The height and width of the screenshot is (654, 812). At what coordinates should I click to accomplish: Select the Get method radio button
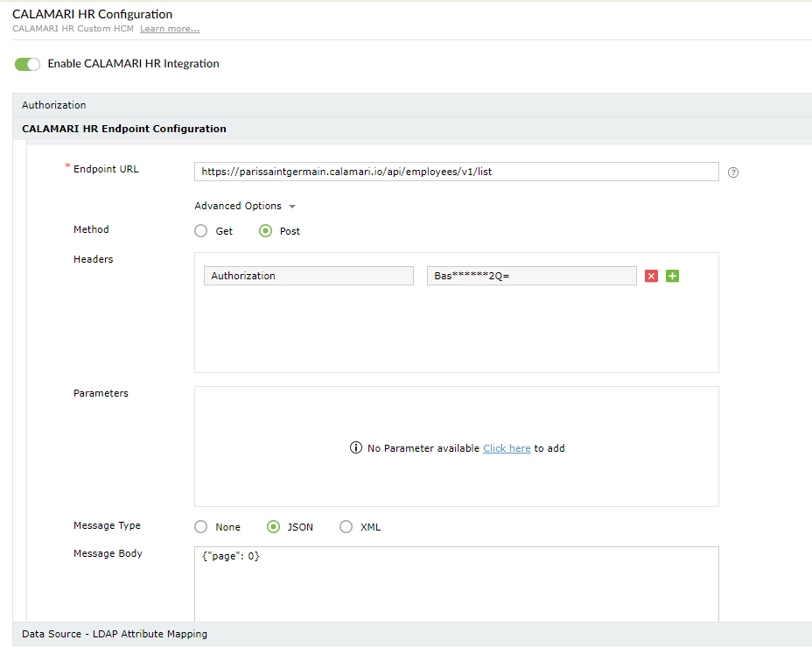[x=201, y=231]
